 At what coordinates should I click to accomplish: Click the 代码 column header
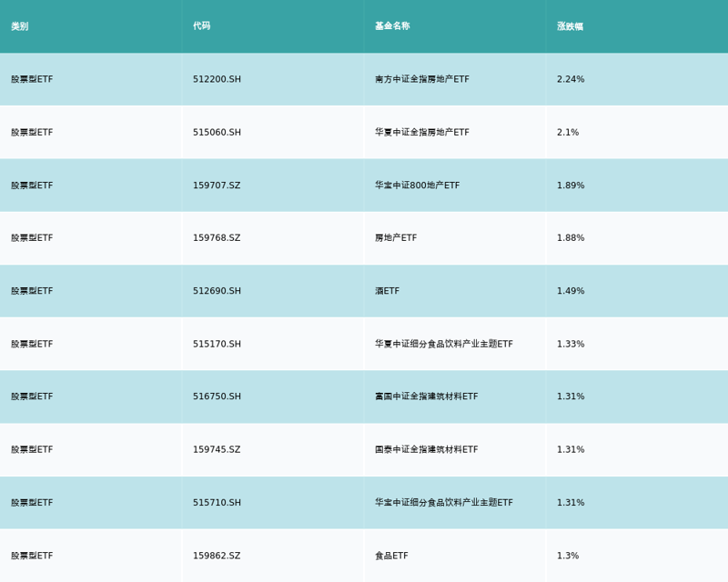click(x=201, y=26)
